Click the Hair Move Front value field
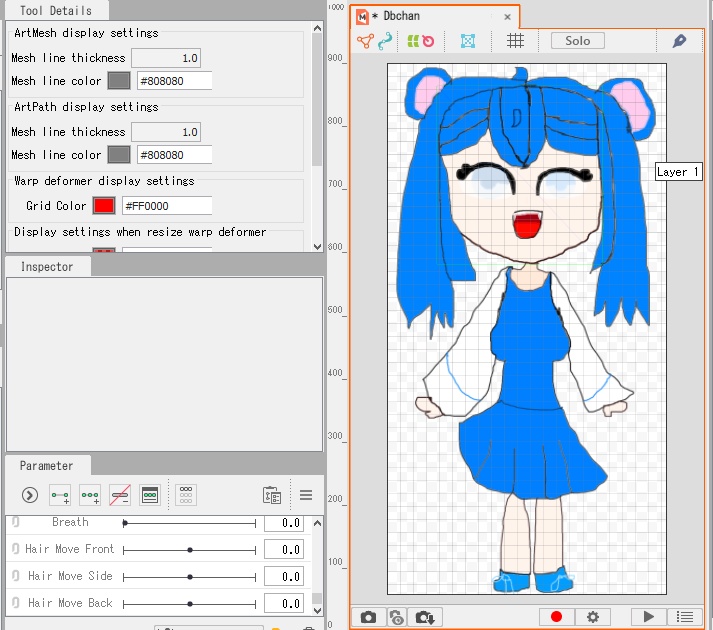 (284, 549)
